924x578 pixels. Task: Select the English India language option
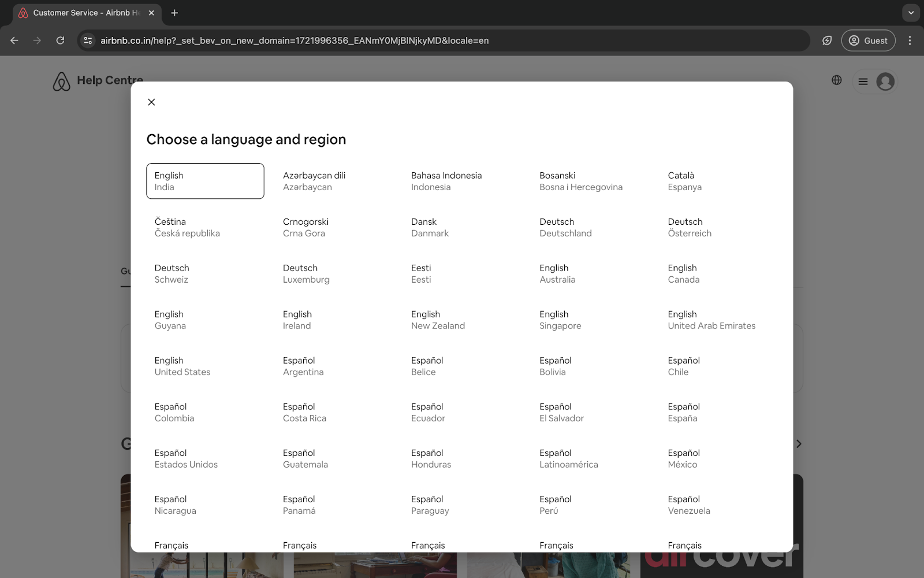tap(205, 181)
